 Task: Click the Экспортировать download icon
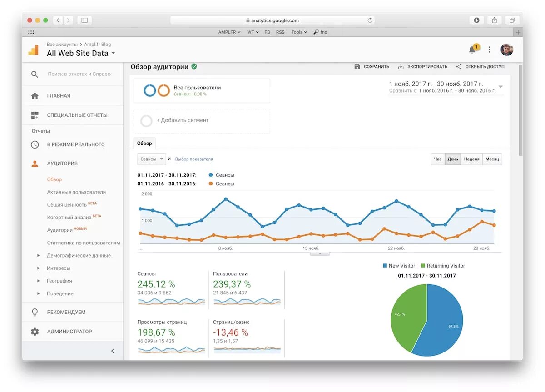[x=401, y=66]
